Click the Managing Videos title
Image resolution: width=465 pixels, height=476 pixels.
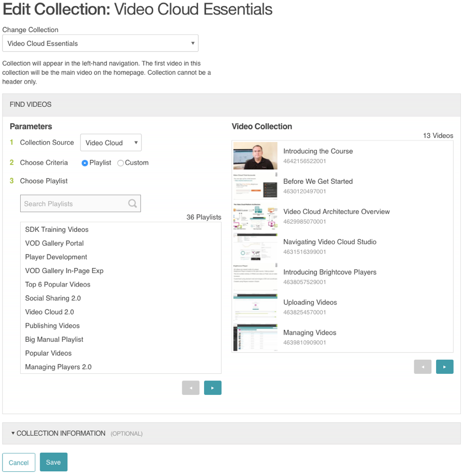(x=310, y=332)
